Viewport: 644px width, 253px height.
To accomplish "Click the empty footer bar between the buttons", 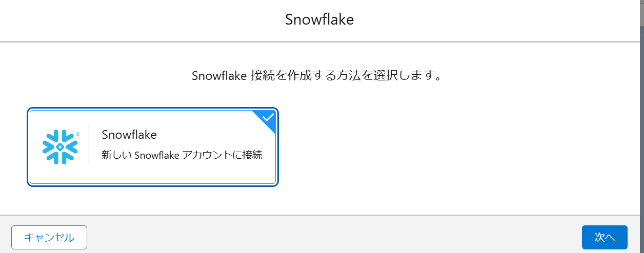I will pos(333,237).
